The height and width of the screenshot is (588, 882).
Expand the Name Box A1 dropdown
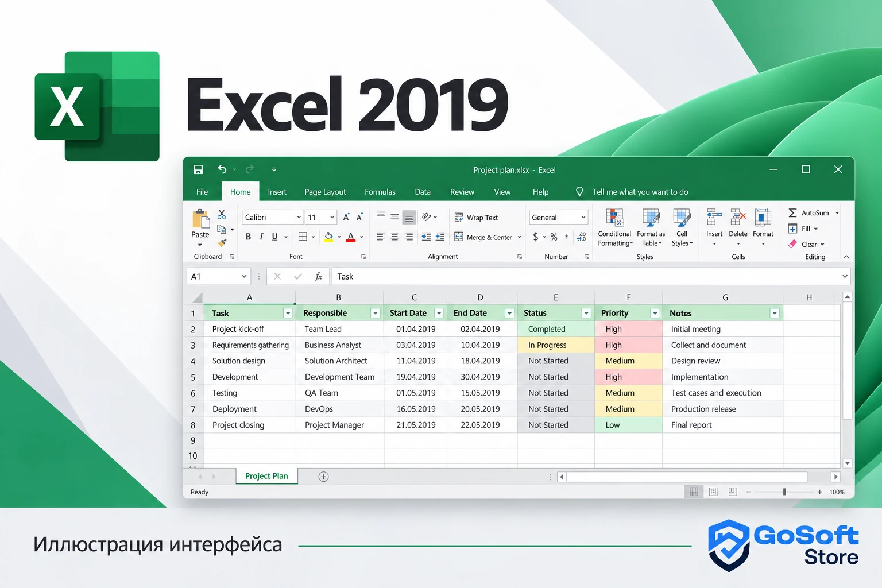point(244,276)
